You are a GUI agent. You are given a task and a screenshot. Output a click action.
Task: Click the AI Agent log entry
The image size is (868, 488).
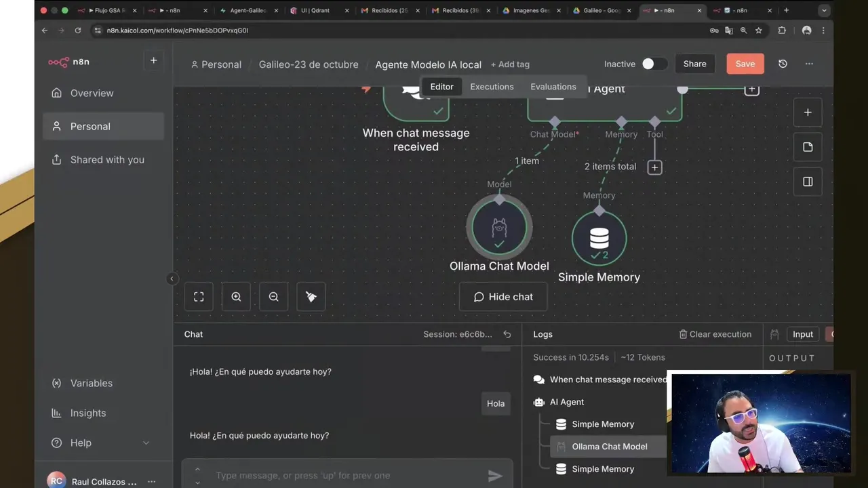click(x=567, y=402)
